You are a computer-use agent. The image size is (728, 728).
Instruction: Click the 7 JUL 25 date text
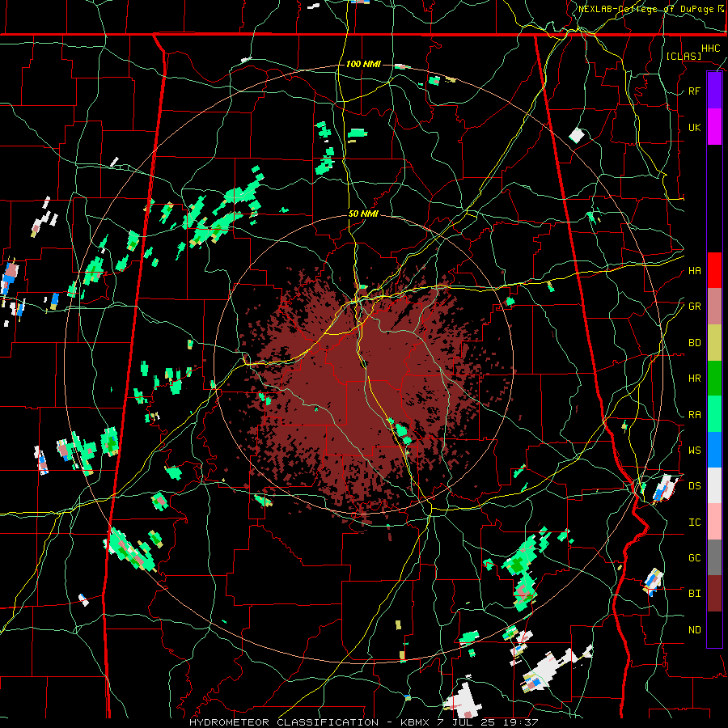[466, 722]
